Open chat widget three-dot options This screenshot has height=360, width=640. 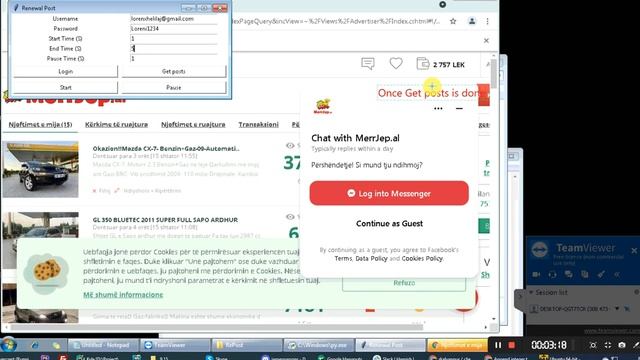(x=438, y=109)
